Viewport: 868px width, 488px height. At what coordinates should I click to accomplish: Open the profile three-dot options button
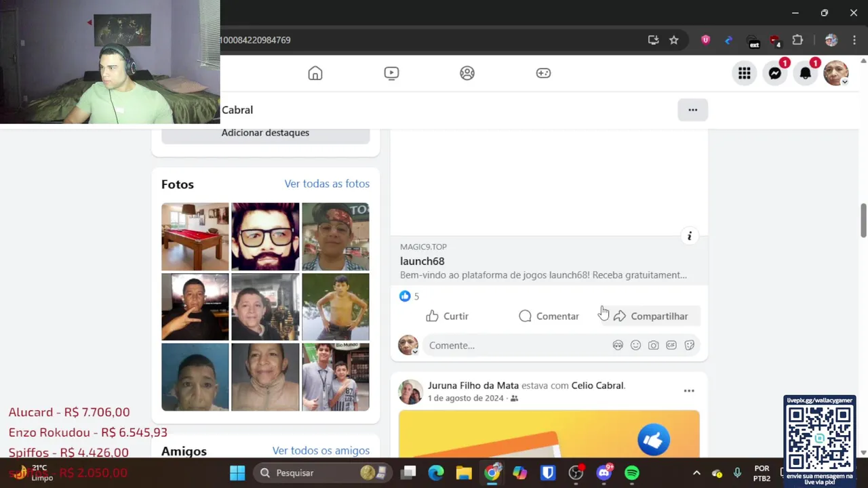pos(692,110)
